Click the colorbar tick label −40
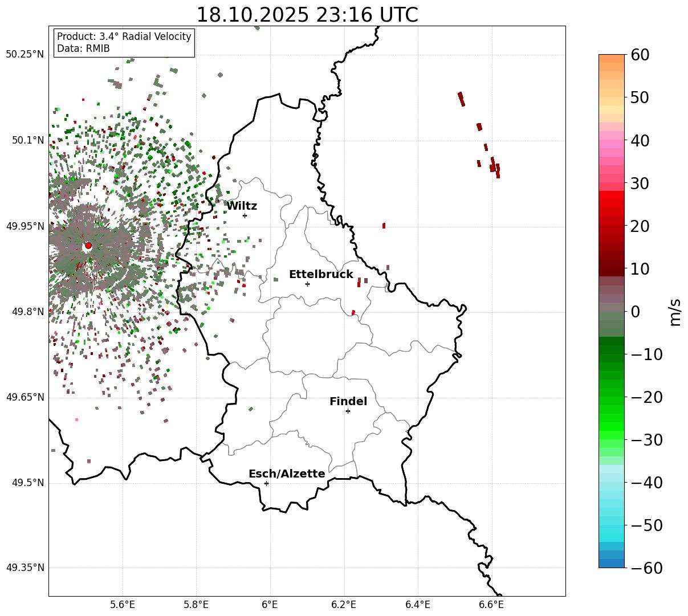 (x=646, y=482)
